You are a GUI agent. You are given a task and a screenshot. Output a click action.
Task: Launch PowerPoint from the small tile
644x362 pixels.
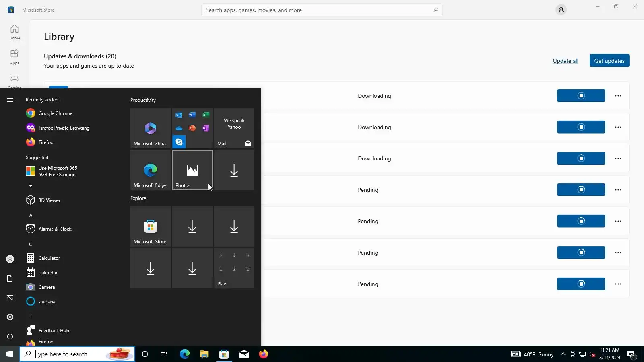click(192, 128)
